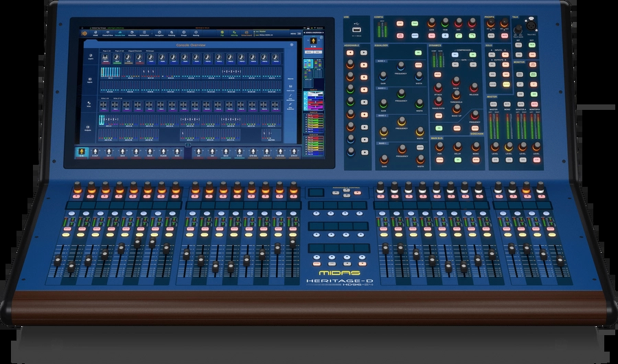Click the Dynamics THRESHOLD knob
The height and width of the screenshot is (364, 618).
pos(457,95)
